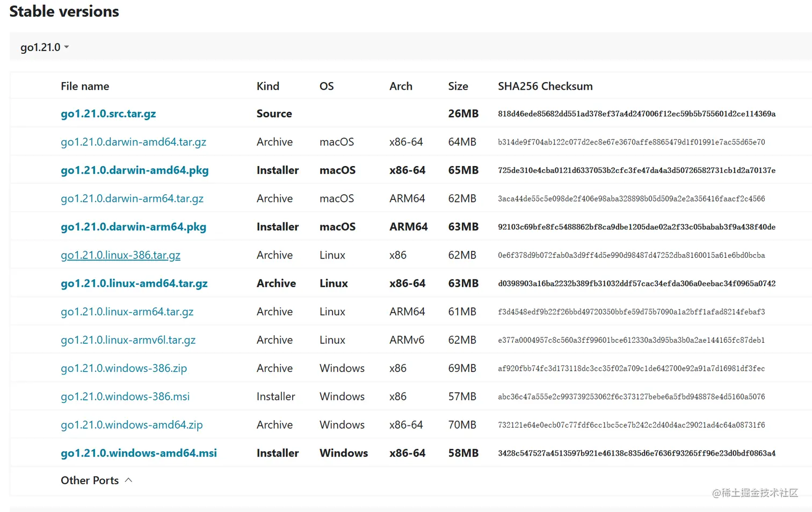Click the 58MB size cell
Image resolution: width=812 pixels, height=512 pixels.
click(463, 453)
